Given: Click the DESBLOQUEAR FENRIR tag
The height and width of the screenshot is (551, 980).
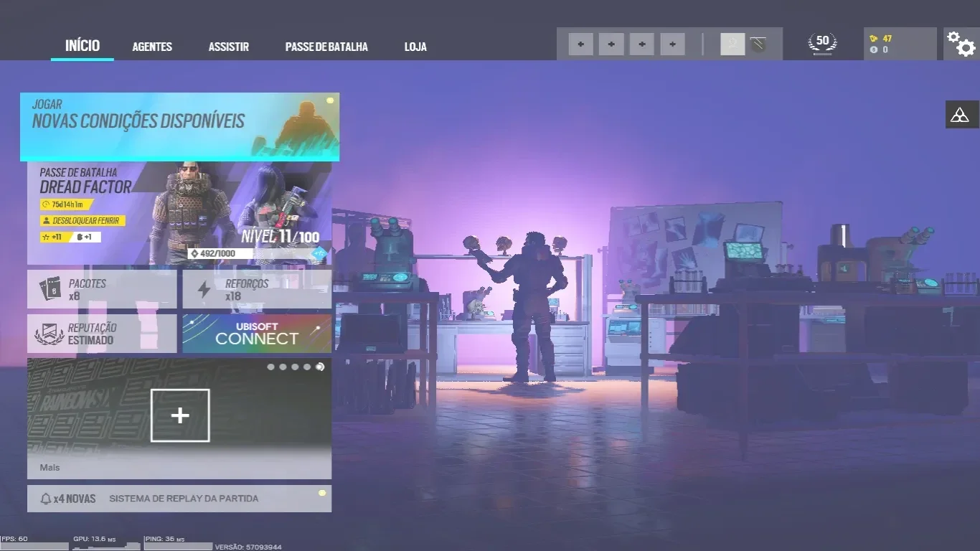Looking at the screenshot, I should pos(83,221).
